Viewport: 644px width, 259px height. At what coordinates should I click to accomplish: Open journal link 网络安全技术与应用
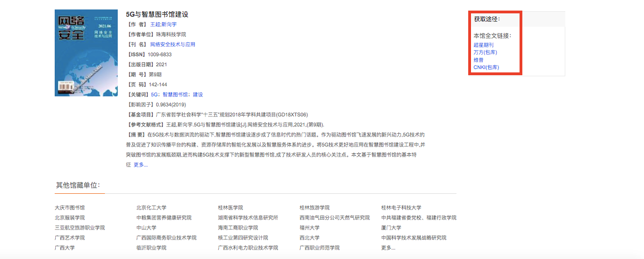[172, 45]
